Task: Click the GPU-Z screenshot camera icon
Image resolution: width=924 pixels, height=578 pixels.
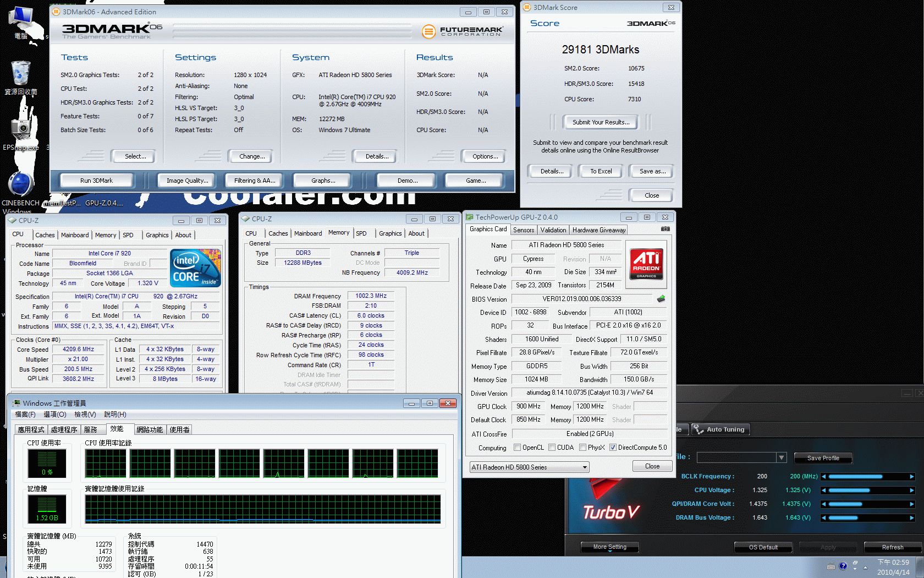Action: [x=665, y=229]
